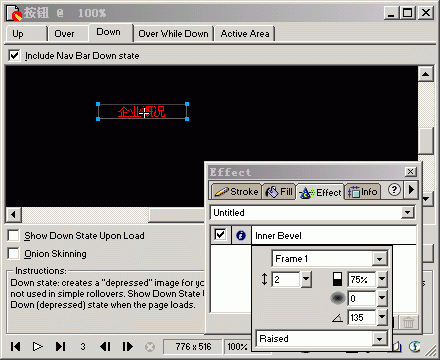Screen dimensions: 440x360
Task: Uncheck Include Nav Bar Down state
Action: tap(14, 55)
